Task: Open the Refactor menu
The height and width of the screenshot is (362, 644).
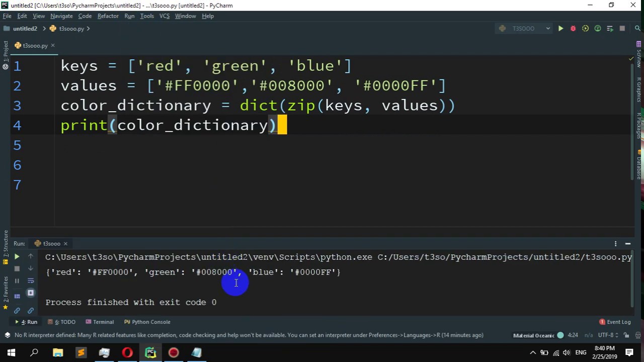Action: tap(108, 16)
